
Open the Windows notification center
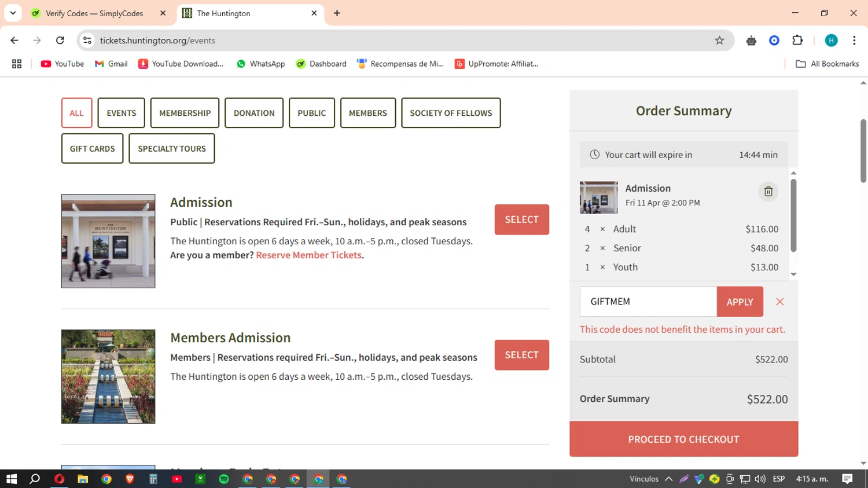tap(847, 479)
